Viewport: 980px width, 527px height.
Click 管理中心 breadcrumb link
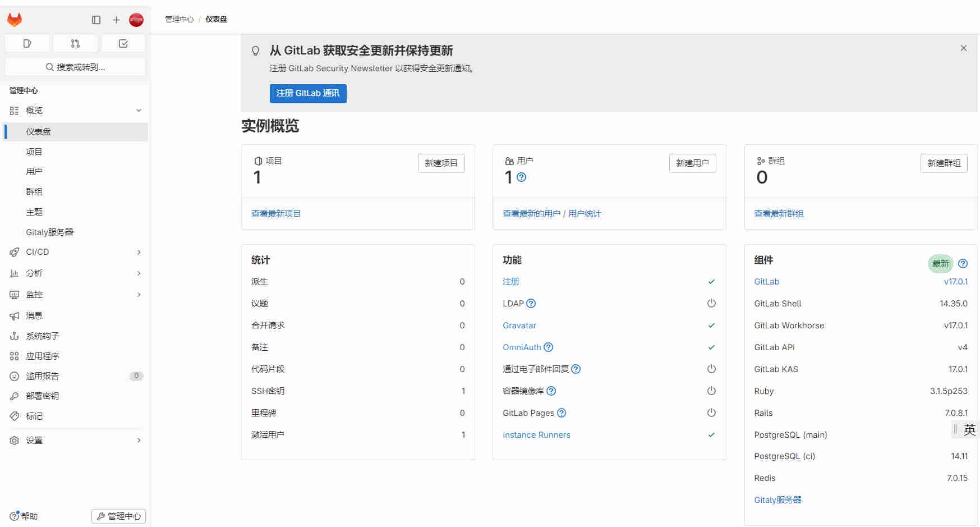click(x=179, y=19)
